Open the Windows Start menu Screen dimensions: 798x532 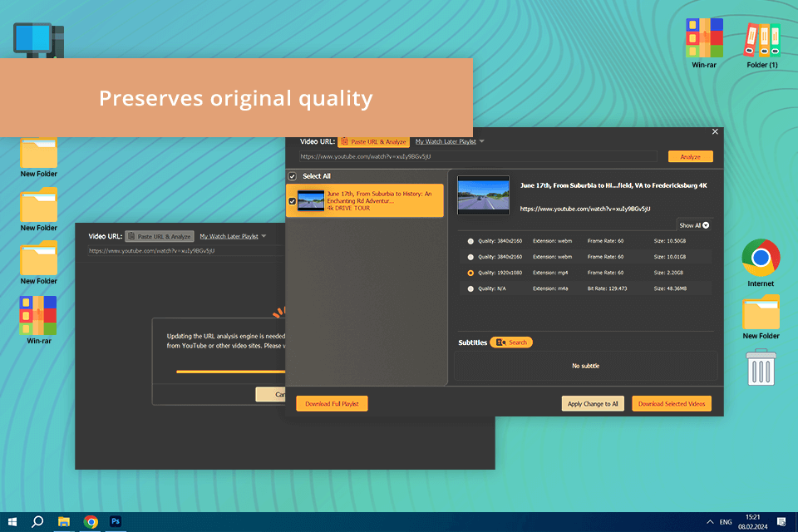click(x=12, y=522)
